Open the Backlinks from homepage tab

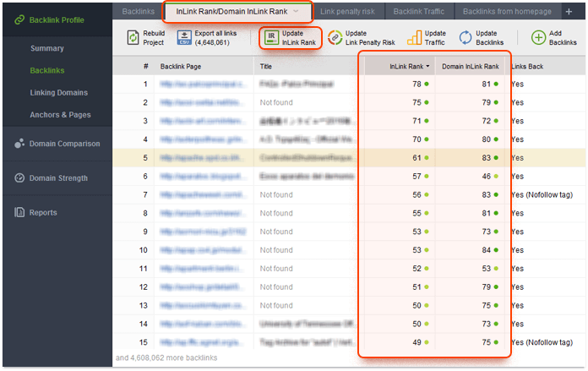click(507, 12)
